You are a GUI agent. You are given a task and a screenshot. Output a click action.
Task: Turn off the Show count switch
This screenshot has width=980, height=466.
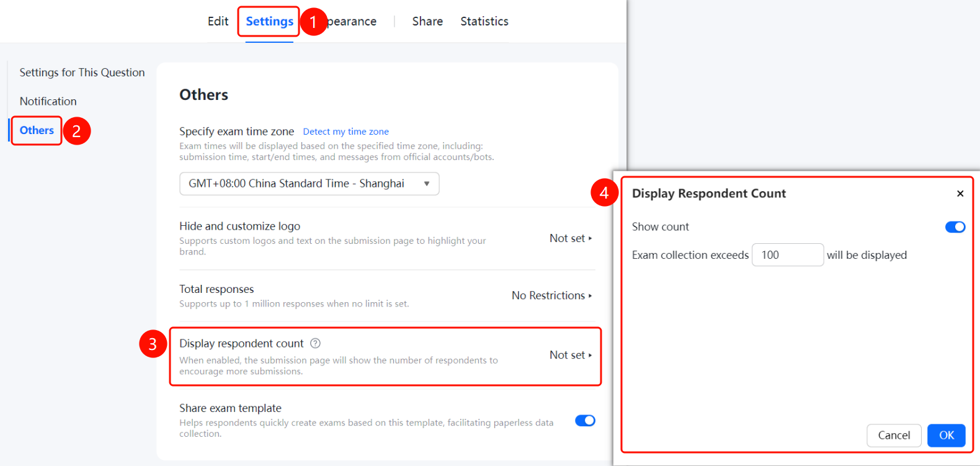pyautogui.click(x=955, y=227)
